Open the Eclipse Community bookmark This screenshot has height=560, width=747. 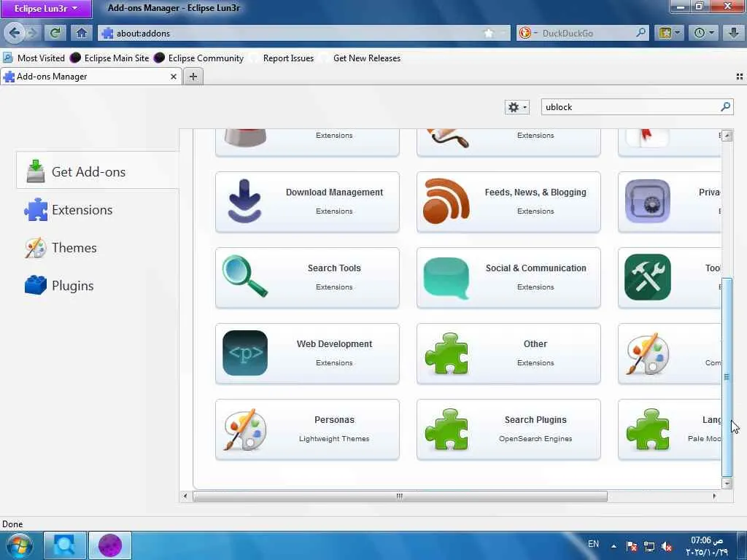(x=198, y=58)
